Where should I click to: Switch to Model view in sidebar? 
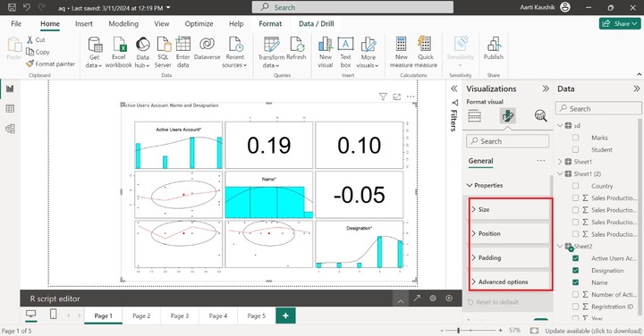(x=10, y=129)
